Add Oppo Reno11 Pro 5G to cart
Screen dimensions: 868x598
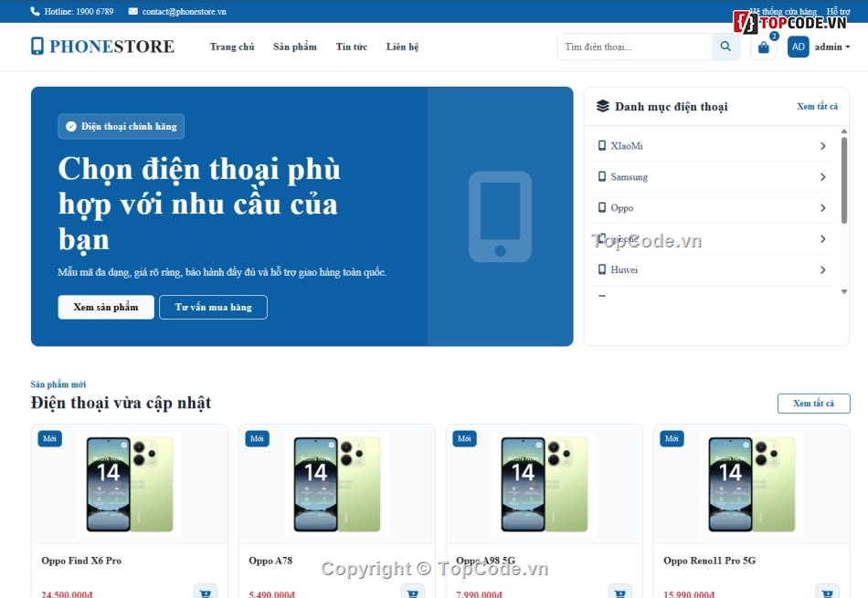coord(827,592)
